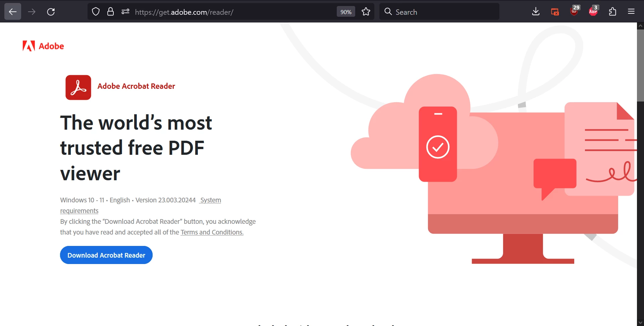Open uBlock Origin extension showing 29
This screenshot has width=644, height=326.
575,11
